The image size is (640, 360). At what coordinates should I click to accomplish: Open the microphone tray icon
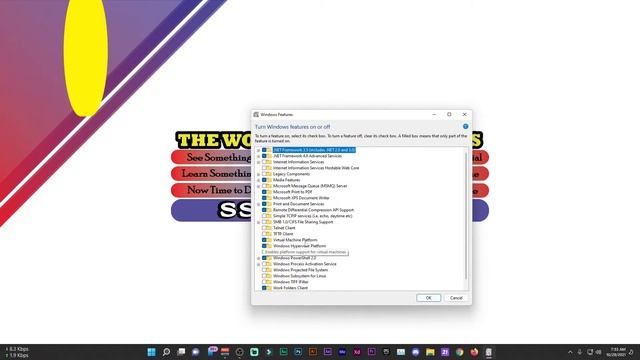[x=580, y=352]
